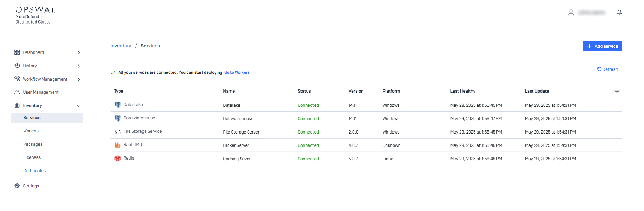This screenshot has height=211, width=644.
Task: Click the Data Warehouse PostgreSQL icon
Action: (x=117, y=118)
